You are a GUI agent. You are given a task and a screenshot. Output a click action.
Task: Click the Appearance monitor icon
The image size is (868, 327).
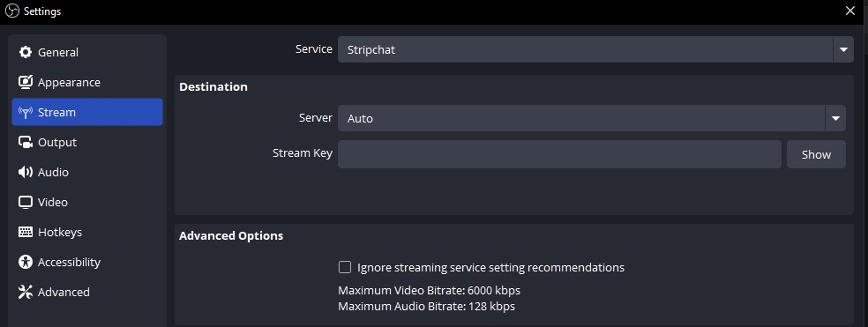26,82
